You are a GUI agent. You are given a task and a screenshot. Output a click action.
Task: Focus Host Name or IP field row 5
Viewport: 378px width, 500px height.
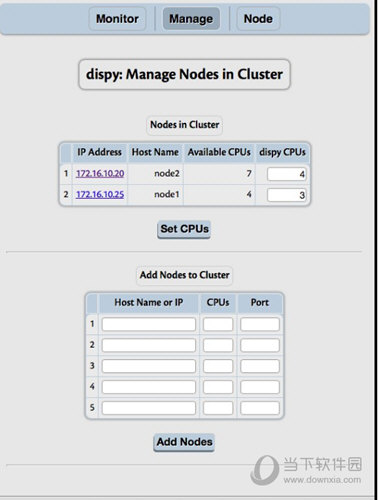[149, 408]
